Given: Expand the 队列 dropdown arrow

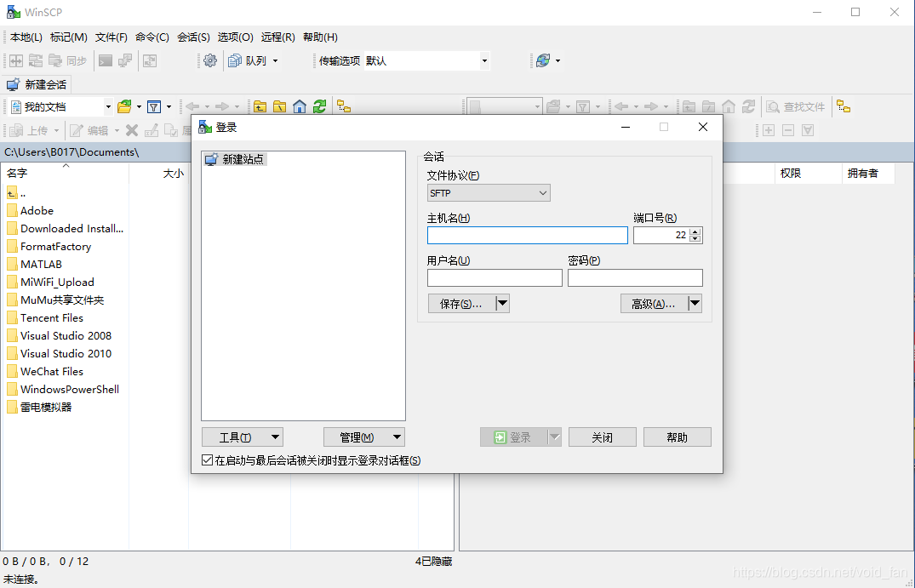Looking at the screenshot, I should tap(276, 60).
